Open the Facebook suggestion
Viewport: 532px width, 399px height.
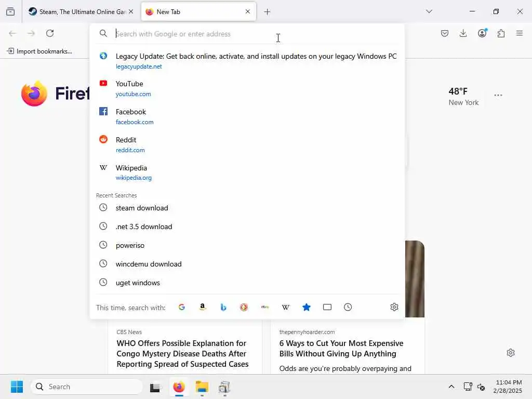coord(247,116)
